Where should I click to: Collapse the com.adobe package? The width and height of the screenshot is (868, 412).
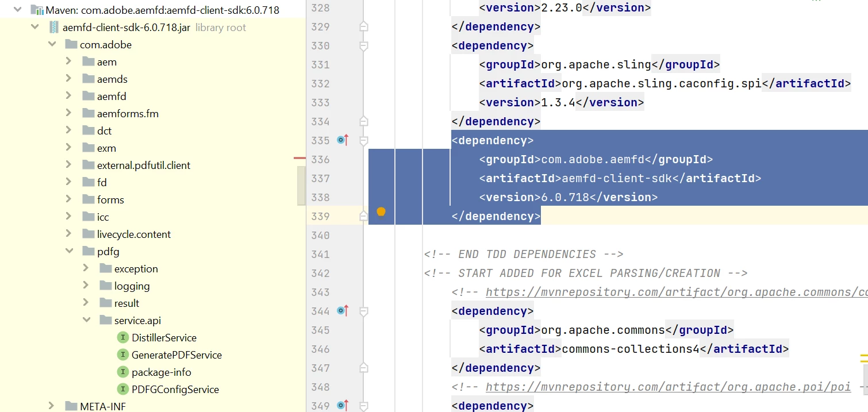click(52, 44)
